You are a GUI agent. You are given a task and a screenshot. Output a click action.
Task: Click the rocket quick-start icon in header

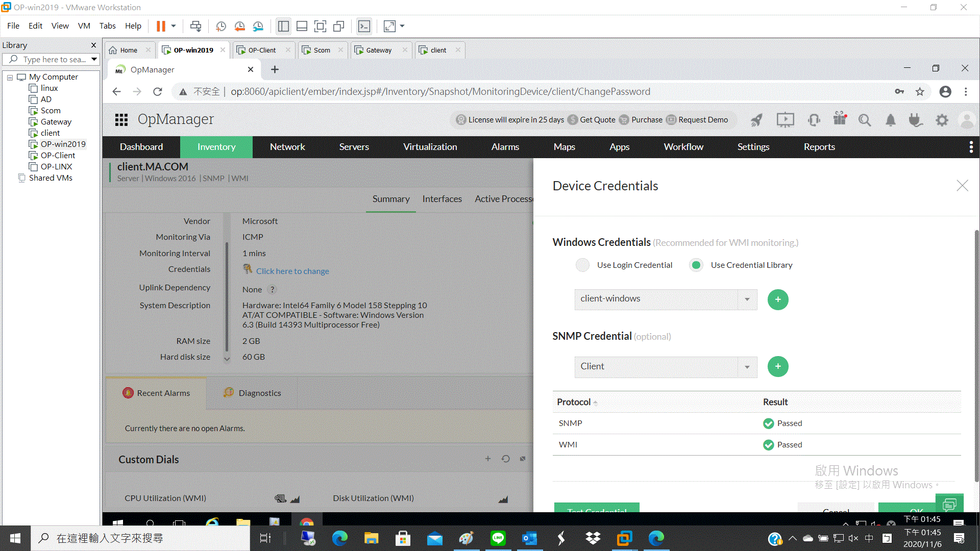pos(756,120)
